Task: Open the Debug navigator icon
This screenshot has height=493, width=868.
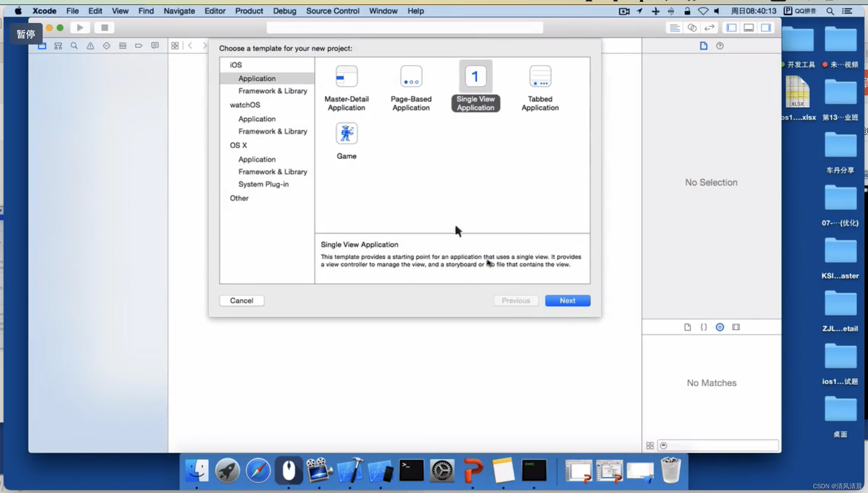Action: click(123, 46)
